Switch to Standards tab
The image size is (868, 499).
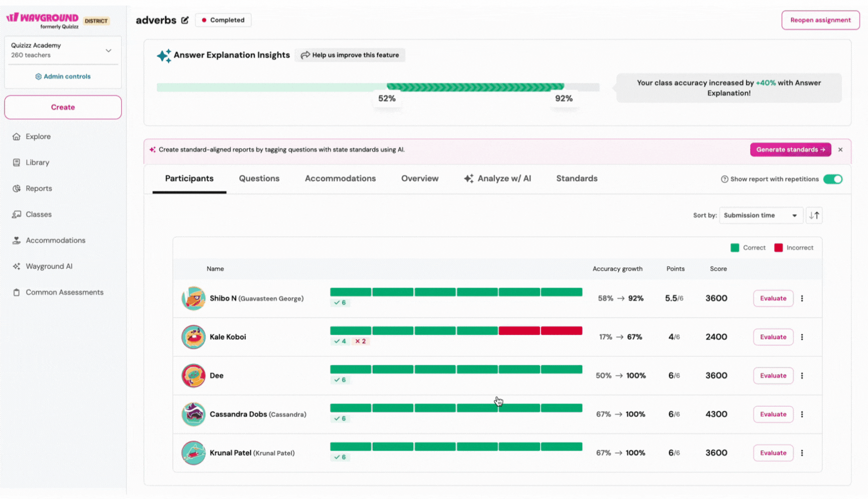577,178
